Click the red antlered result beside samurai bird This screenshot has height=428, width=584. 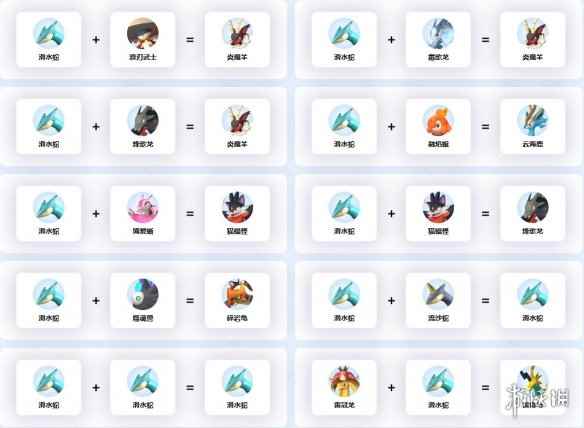(x=237, y=33)
